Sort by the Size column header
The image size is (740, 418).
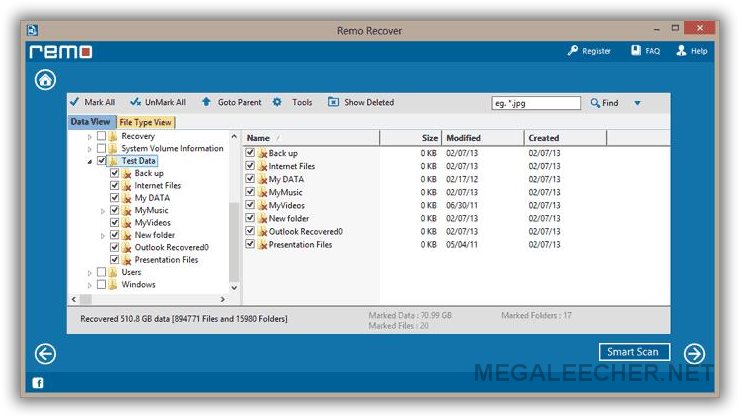coord(411,138)
